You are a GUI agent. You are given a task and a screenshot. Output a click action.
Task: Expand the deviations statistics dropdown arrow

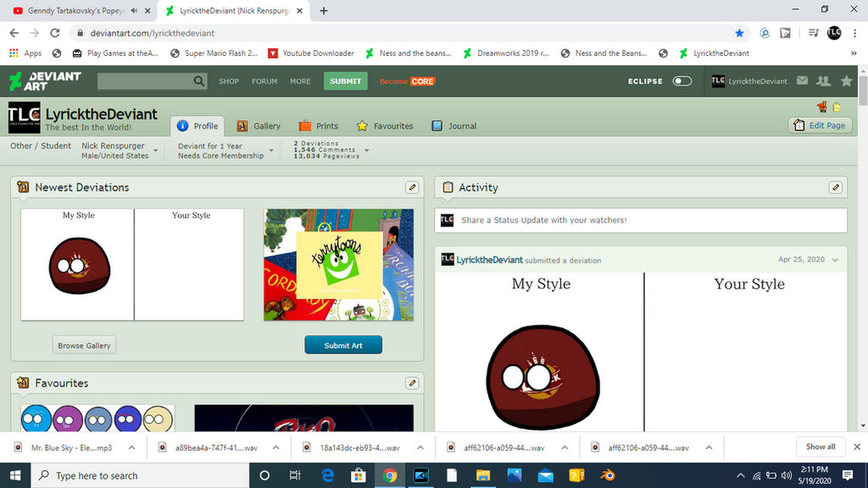pos(366,151)
